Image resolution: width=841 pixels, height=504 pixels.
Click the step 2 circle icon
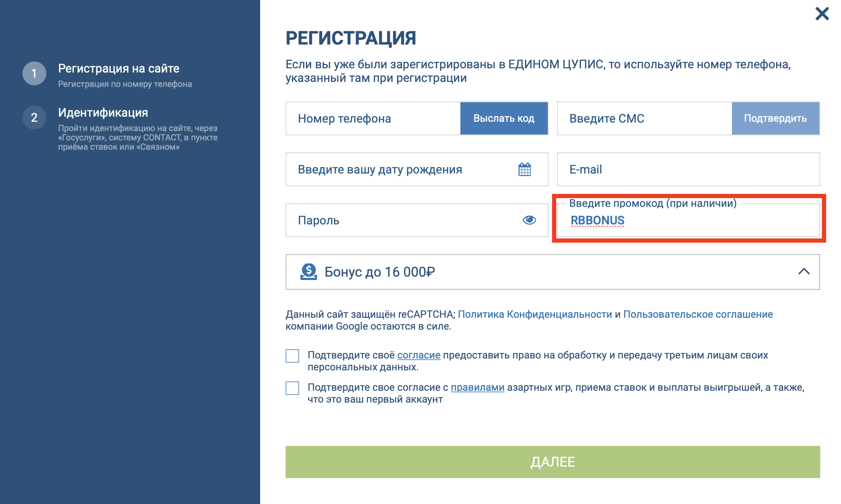34,118
